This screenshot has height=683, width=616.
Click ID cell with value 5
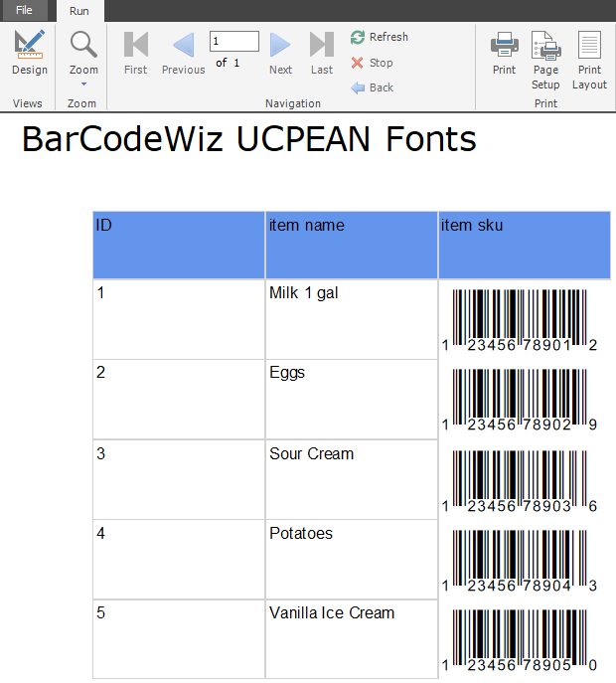tap(179, 639)
